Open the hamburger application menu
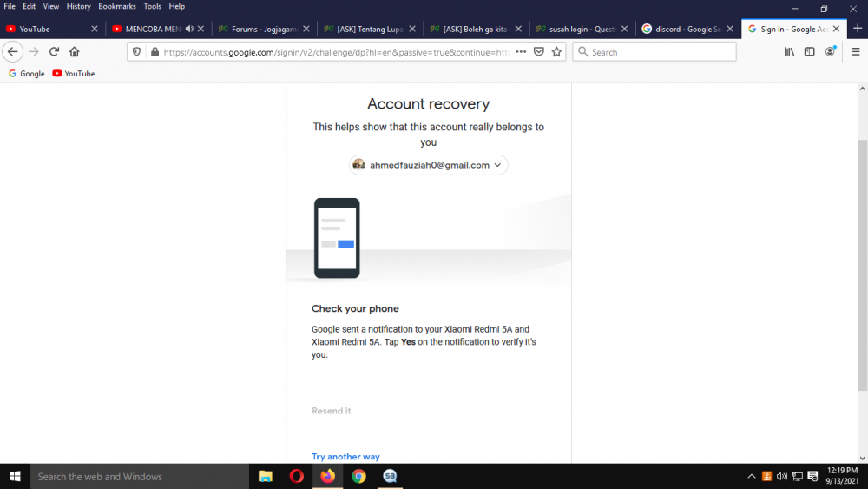868x489 pixels. [856, 51]
